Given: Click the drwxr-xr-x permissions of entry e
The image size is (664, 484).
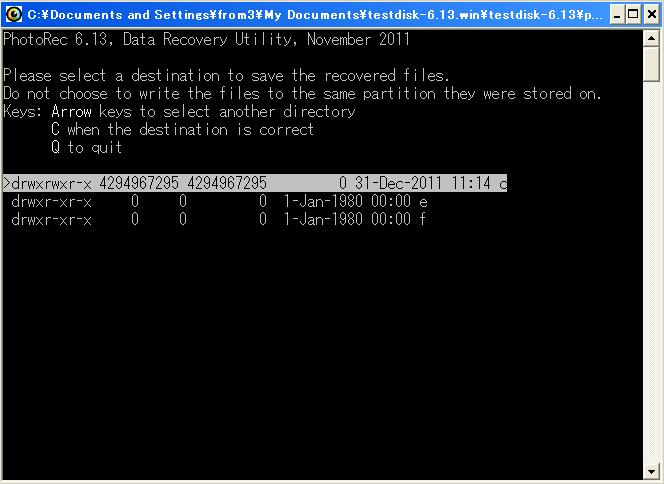Looking at the screenshot, I should point(51,202).
